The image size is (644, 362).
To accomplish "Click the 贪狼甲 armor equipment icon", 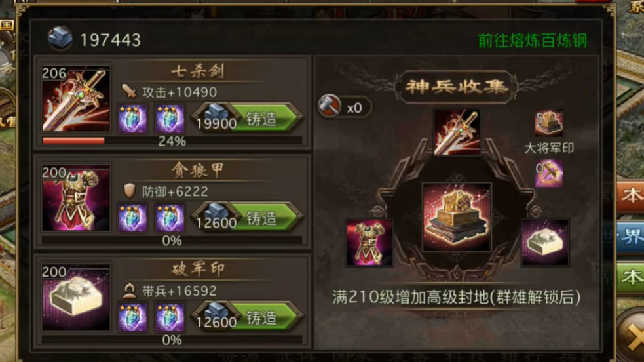I will click(x=76, y=197).
